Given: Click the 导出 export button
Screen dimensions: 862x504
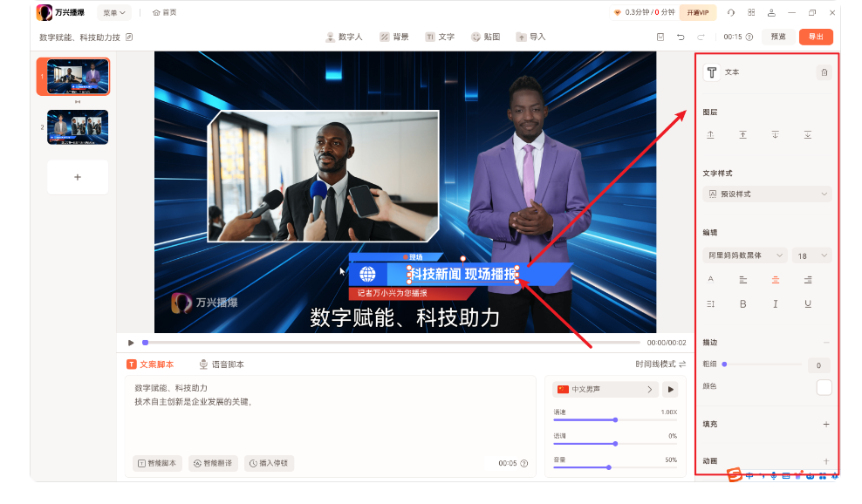Looking at the screenshot, I should (x=815, y=37).
